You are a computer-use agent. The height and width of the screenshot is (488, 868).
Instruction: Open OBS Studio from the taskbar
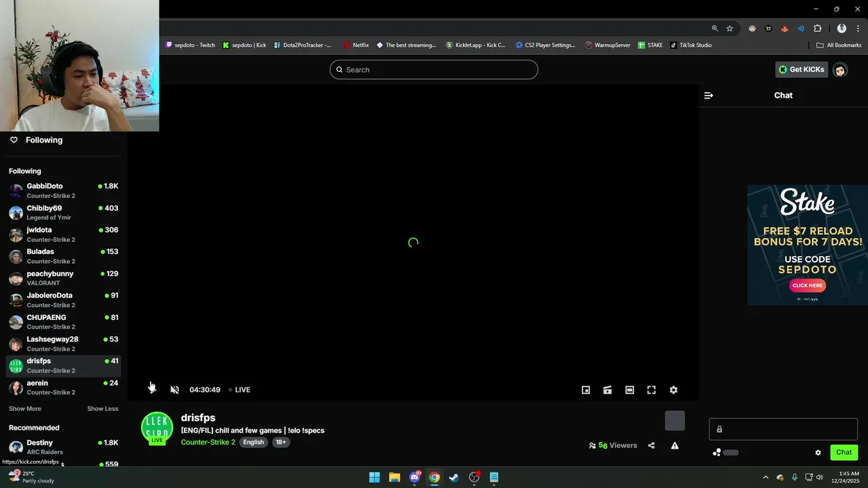click(474, 477)
